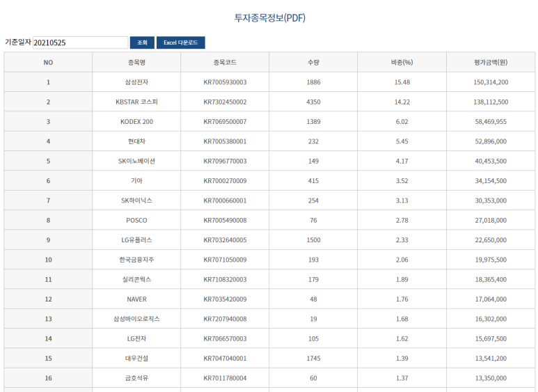Click the 52,896,000 valuation amount
Screen dimensions: 538x392
(x=491, y=141)
